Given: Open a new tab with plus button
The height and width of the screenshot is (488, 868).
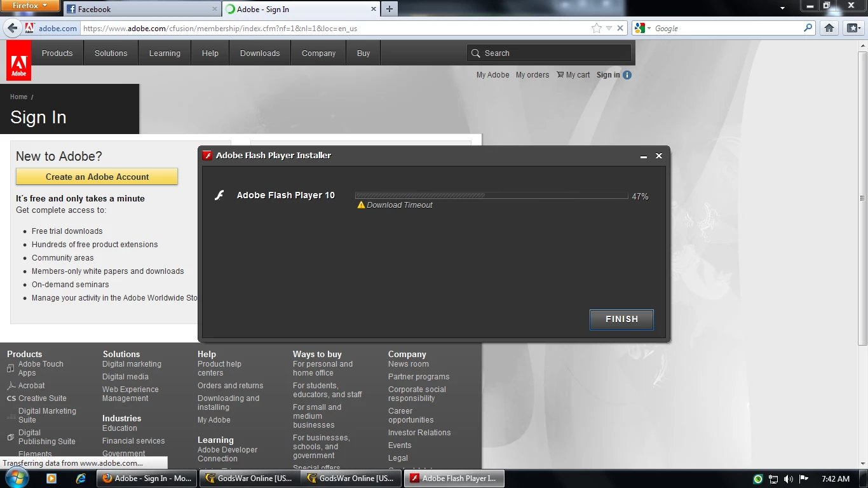Looking at the screenshot, I should click(390, 9).
